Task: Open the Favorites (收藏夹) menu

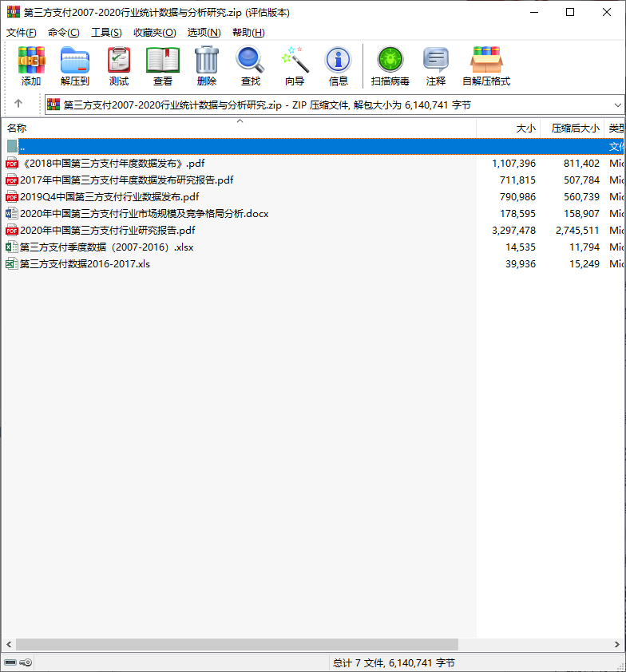Action: click(154, 33)
